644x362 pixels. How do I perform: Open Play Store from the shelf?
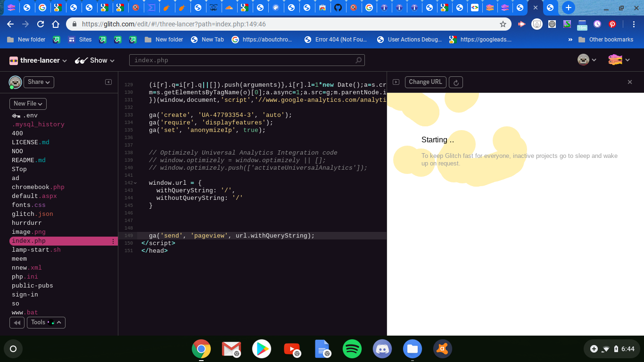(262, 349)
